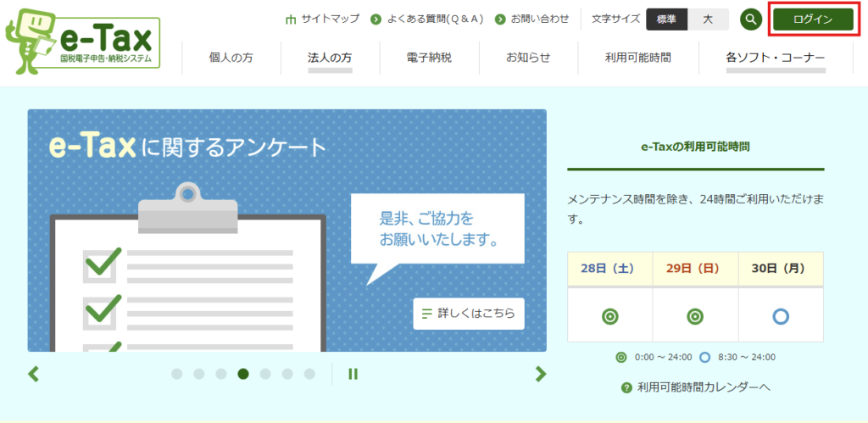Open the お知らせ menu

click(528, 58)
